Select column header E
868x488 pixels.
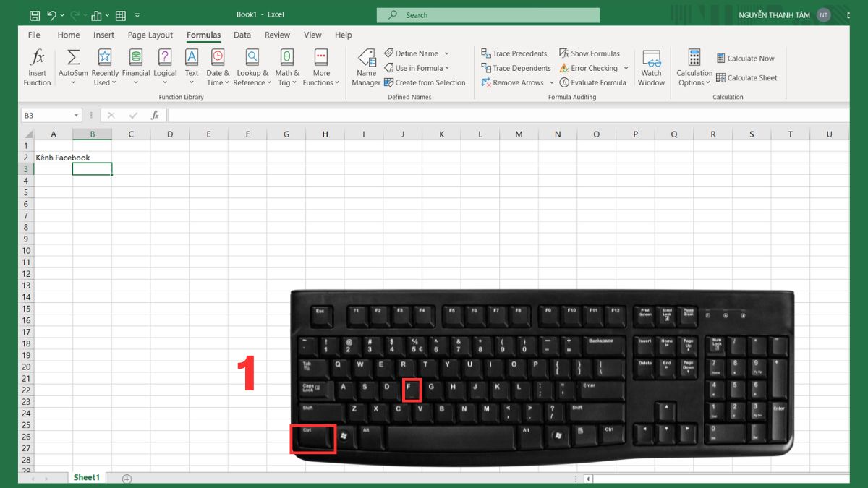point(208,134)
